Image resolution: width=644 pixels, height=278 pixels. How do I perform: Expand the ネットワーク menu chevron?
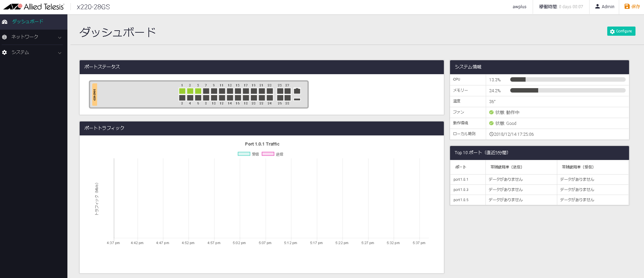click(x=60, y=37)
